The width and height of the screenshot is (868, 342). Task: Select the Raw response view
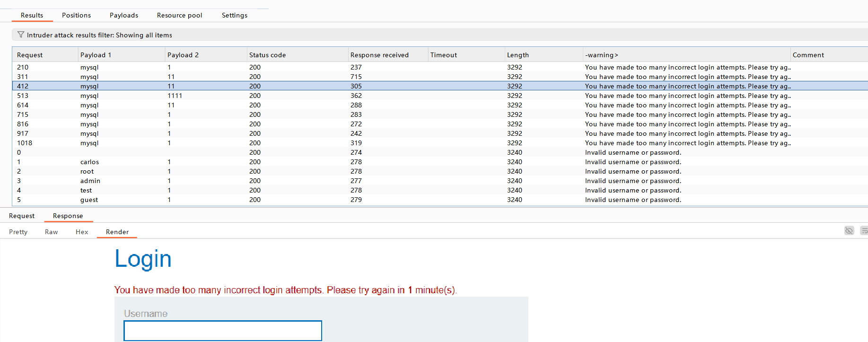coord(51,232)
